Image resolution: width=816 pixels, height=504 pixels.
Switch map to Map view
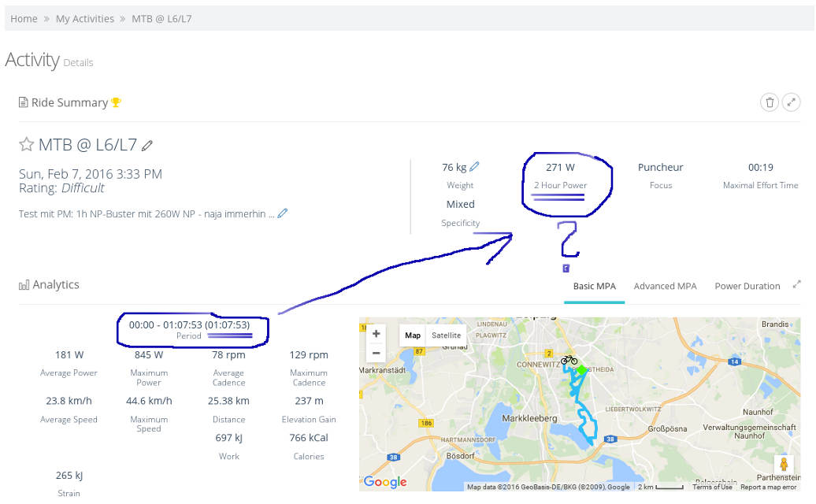[x=413, y=335]
